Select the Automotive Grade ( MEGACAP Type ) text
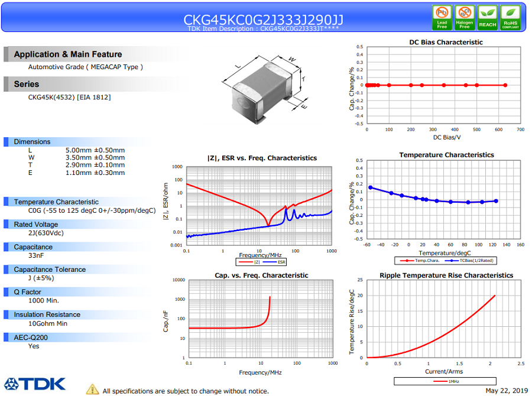Screen dimensions: 532x396 click(x=86, y=67)
